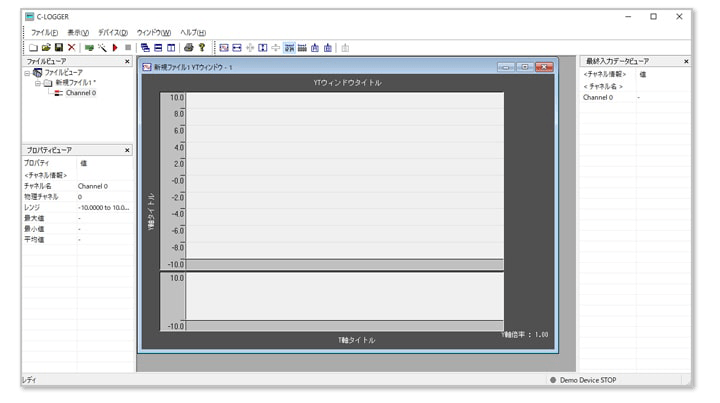720x403 pixels.
Task: Click the レンジ value in property viewer
Action: [x=104, y=207]
